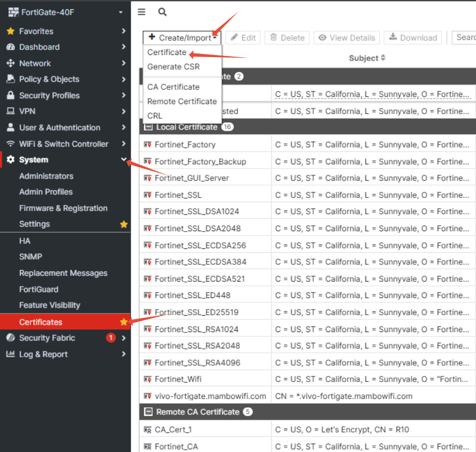Choose Certificate from Create/Import menu

pos(167,52)
